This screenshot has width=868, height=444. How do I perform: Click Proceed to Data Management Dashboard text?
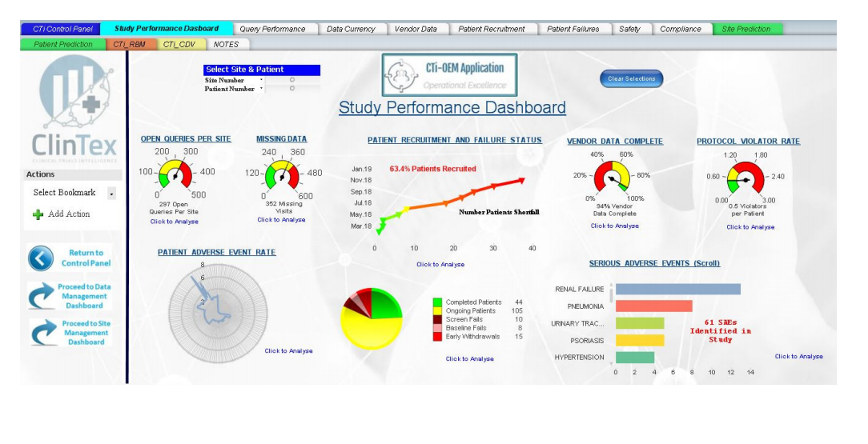click(x=84, y=296)
